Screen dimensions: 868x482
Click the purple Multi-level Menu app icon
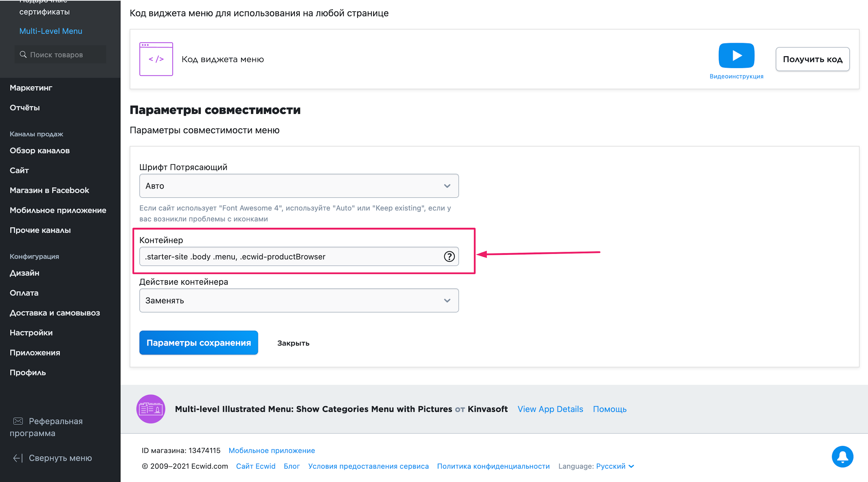pyautogui.click(x=151, y=409)
